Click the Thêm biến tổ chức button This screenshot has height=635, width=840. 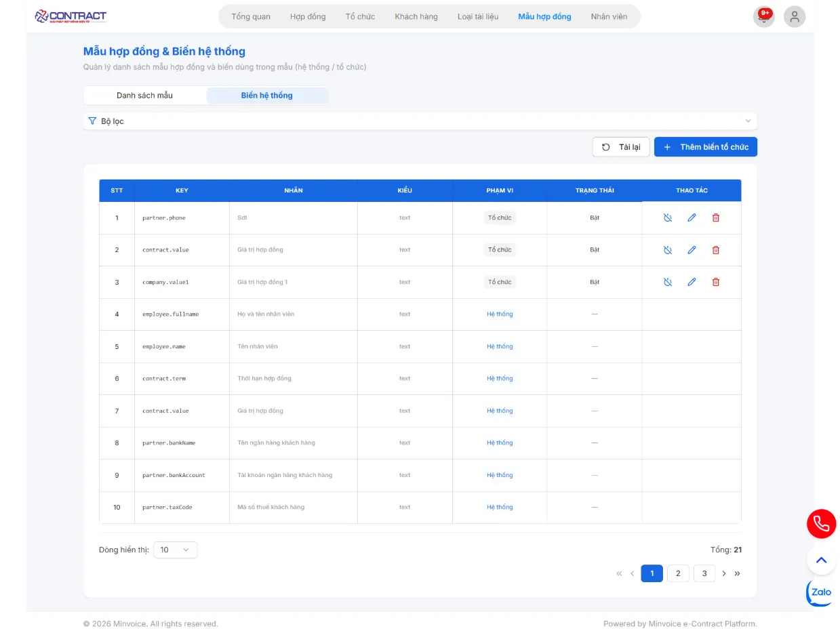(705, 147)
